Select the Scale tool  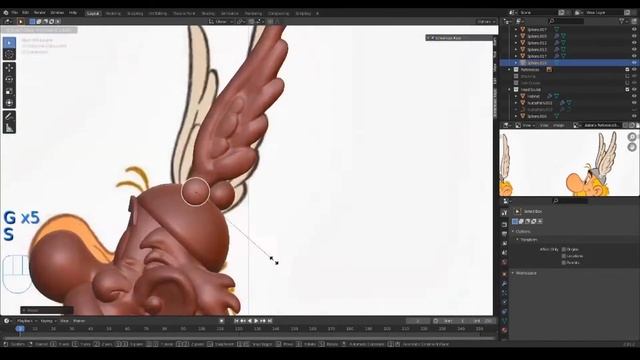(9, 91)
